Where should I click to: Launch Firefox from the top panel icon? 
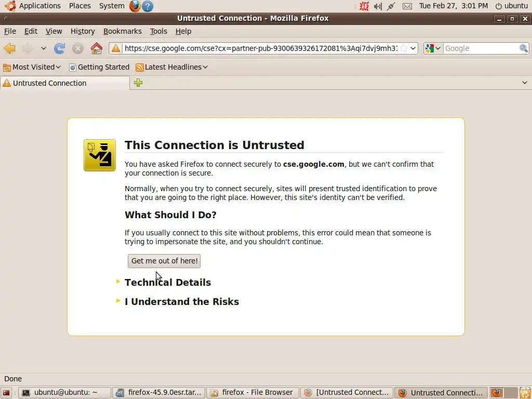coord(135,6)
